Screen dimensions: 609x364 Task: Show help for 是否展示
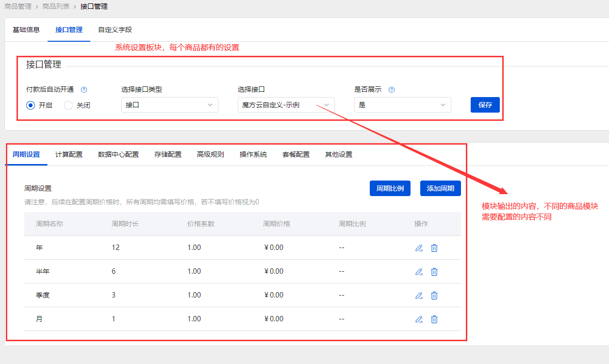coord(392,90)
